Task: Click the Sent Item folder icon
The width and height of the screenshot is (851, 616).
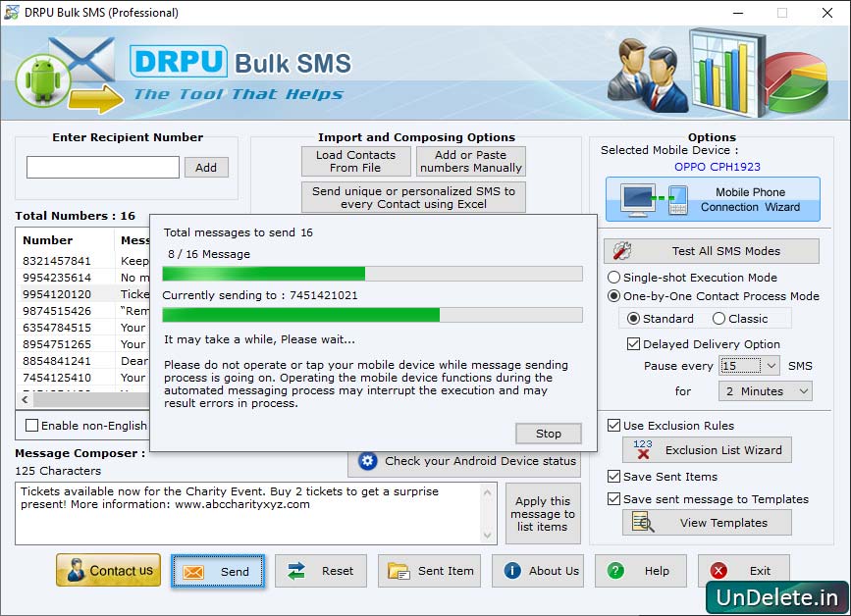Action: 399,571
